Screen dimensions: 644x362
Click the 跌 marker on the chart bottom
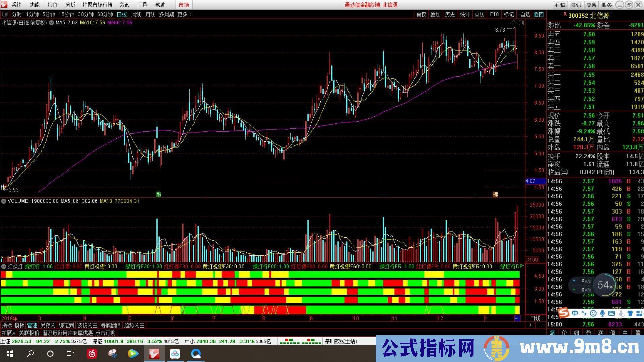click(x=158, y=194)
